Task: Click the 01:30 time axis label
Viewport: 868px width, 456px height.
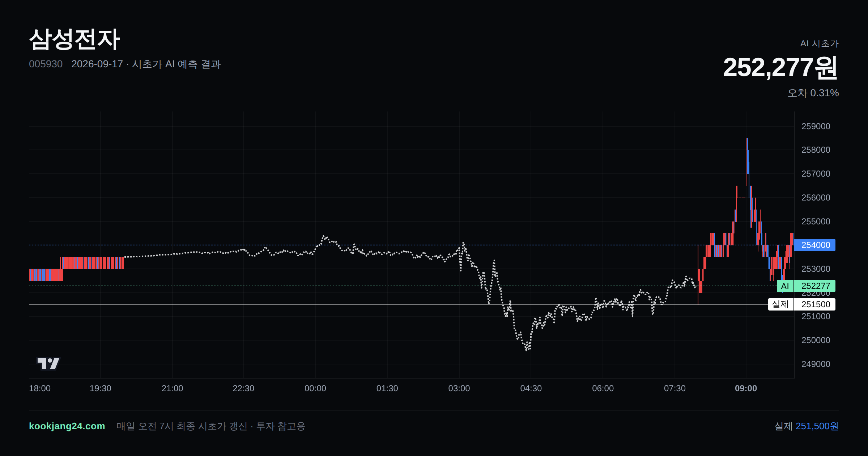Action: click(387, 388)
